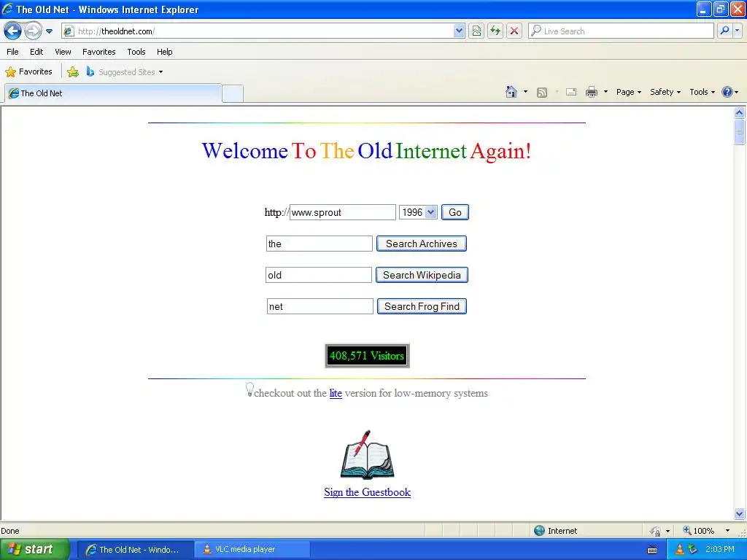This screenshot has width=747, height=560.
Task: Click the text field containing 'old'
Action: (x=319, y=275)
